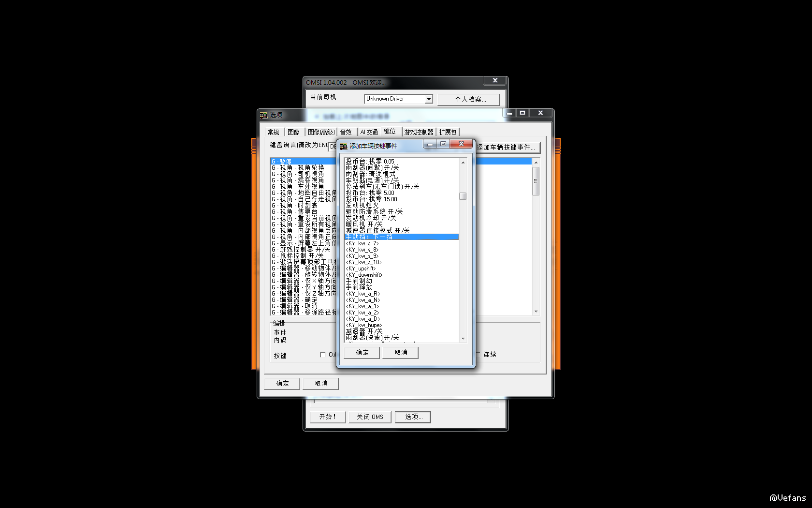This screenshot has height=508, width=812.
Task: Minimize the 选项 window
Action: coord(509,113)
